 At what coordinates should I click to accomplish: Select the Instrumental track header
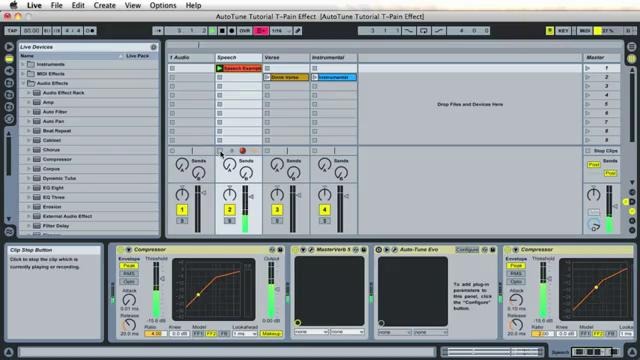[333, 58]
